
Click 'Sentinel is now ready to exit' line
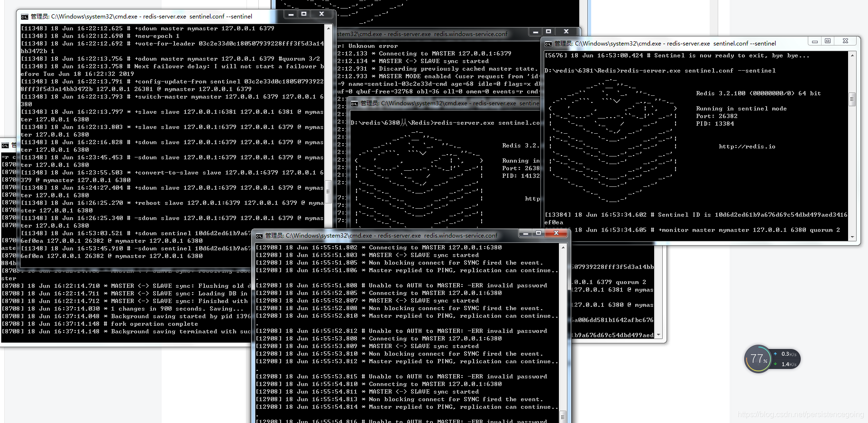(x=677, y=55)
